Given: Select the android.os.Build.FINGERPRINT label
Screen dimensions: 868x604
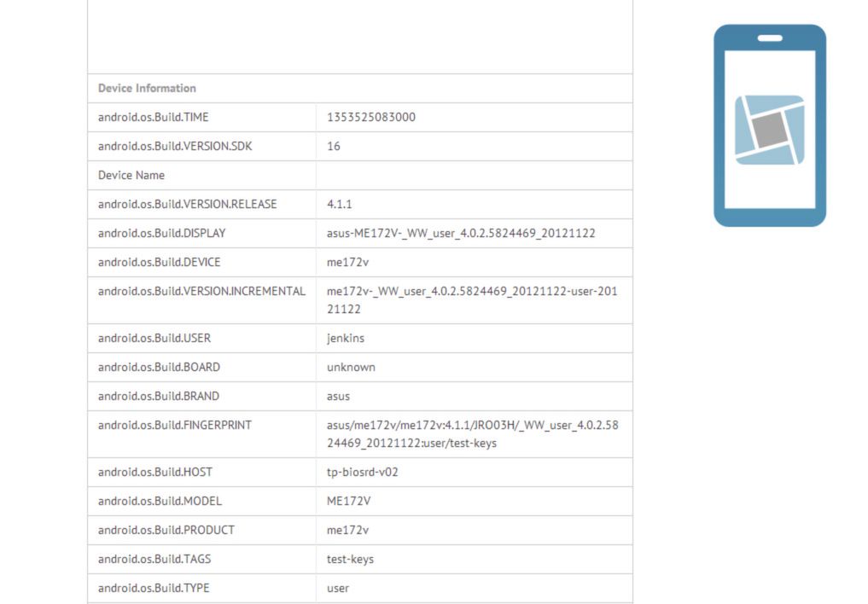Looking at the screenshot, I should click(174, 426).
